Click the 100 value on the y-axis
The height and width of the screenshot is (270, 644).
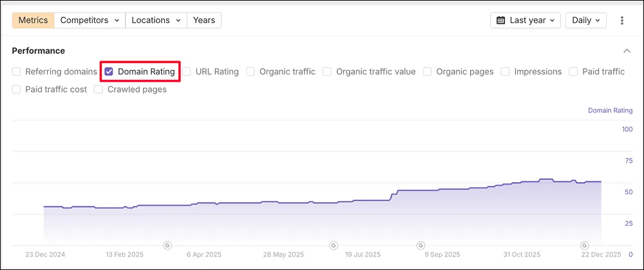(x=627, y=129)
